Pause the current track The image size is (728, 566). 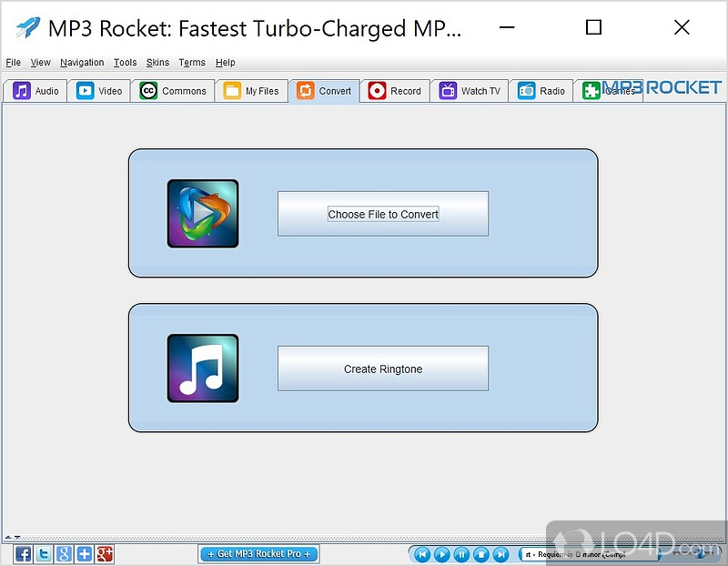(x=461, y=554)
